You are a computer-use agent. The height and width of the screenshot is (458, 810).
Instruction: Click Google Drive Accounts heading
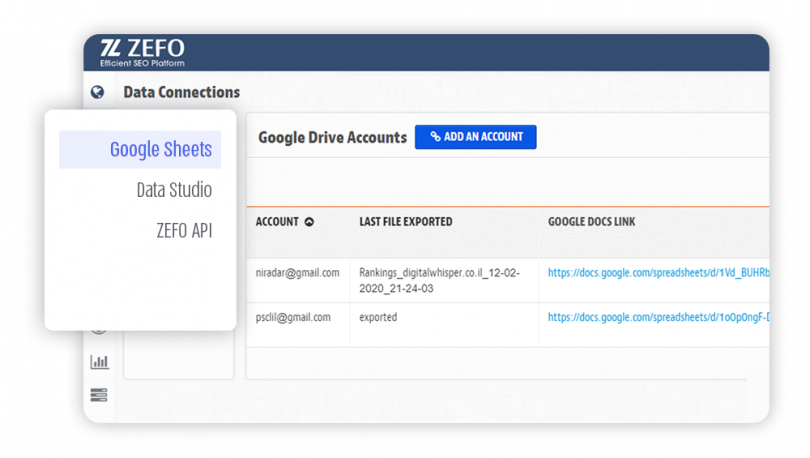(x=333, y=137)
